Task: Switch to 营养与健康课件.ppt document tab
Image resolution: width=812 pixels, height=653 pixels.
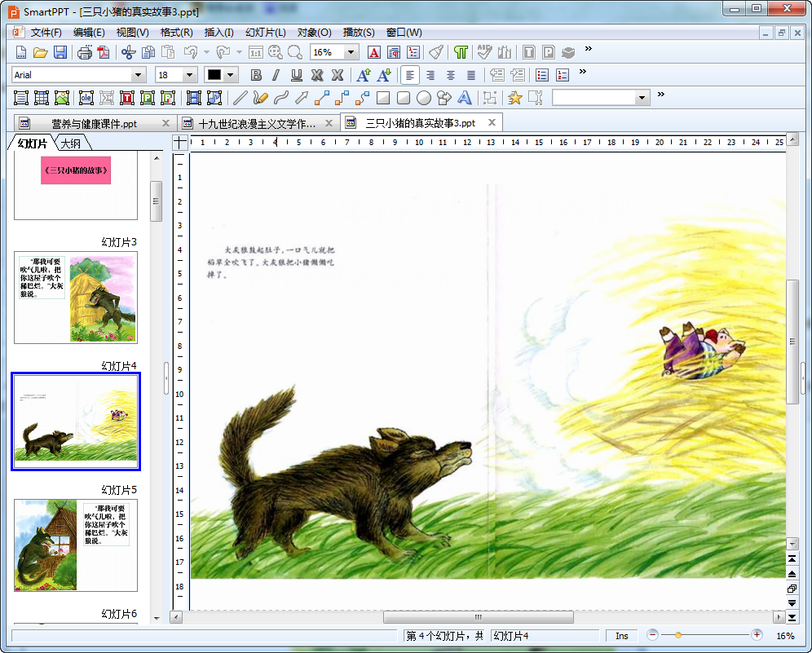Action: point(95,124)
